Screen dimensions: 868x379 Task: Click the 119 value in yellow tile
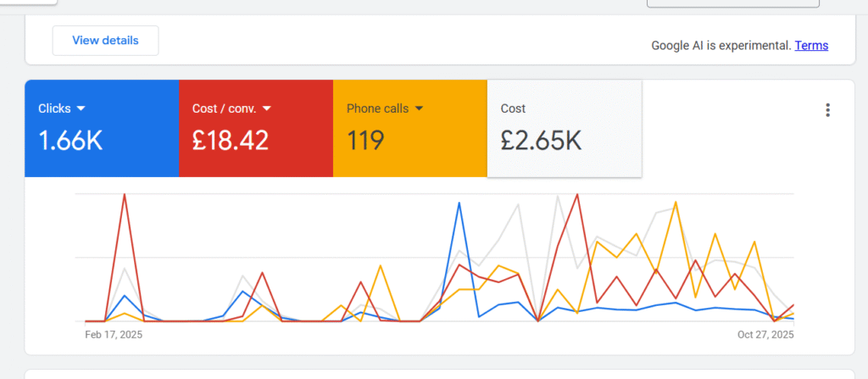(365, 141)
